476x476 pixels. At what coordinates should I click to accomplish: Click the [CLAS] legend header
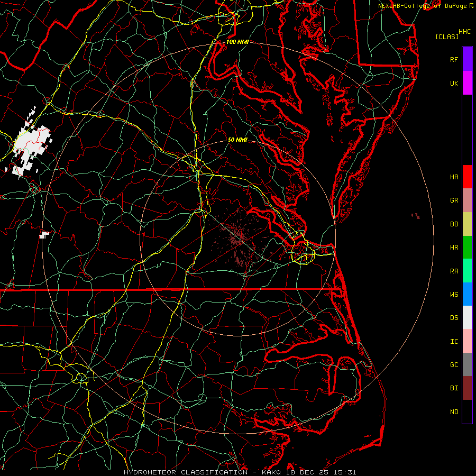(447, 36)
